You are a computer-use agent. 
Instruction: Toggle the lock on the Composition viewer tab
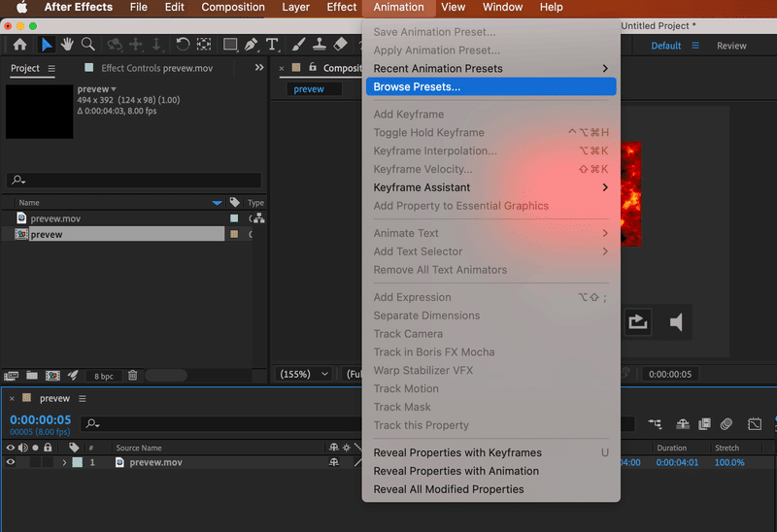(313, 67)
